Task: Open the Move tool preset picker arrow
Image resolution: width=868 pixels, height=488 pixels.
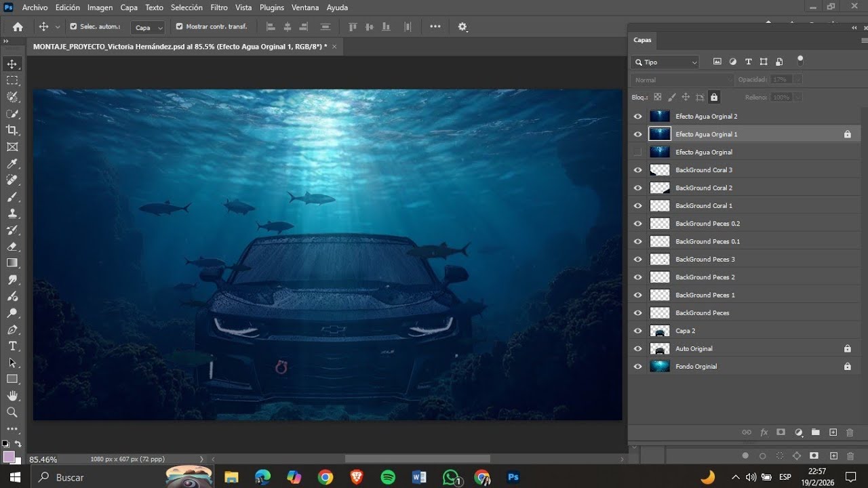Action: (x=57, y=27)
